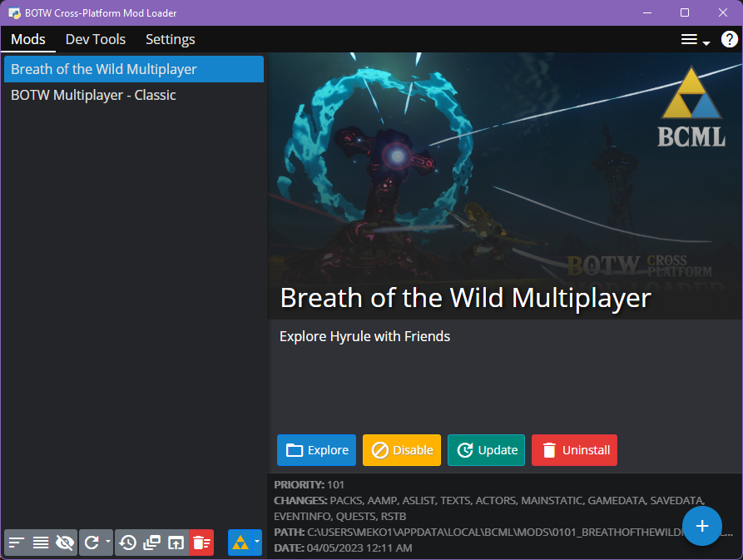743x560 pixels.
Task: Click the circular-arrow remerge icon
Action: pos(92,543)
